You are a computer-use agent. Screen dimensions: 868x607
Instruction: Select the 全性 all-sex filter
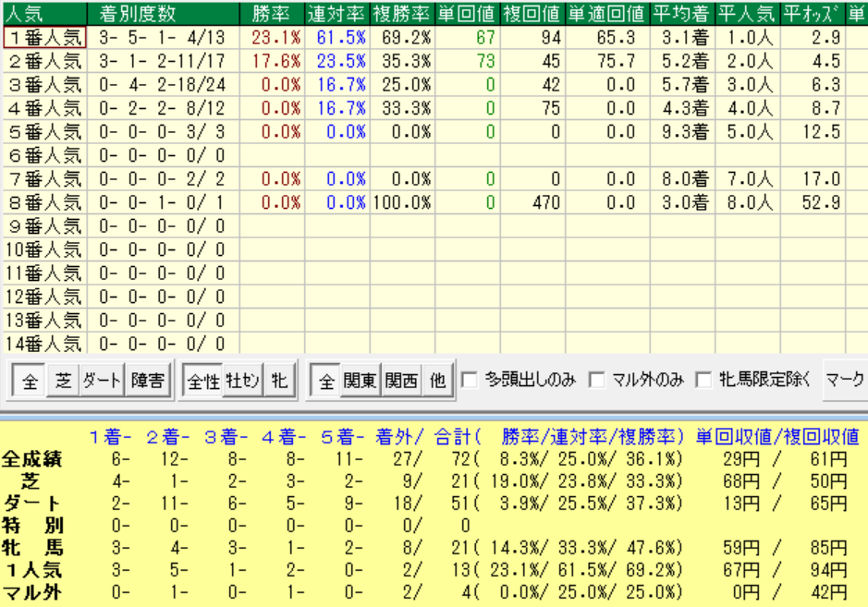click(x=203, y=380)
